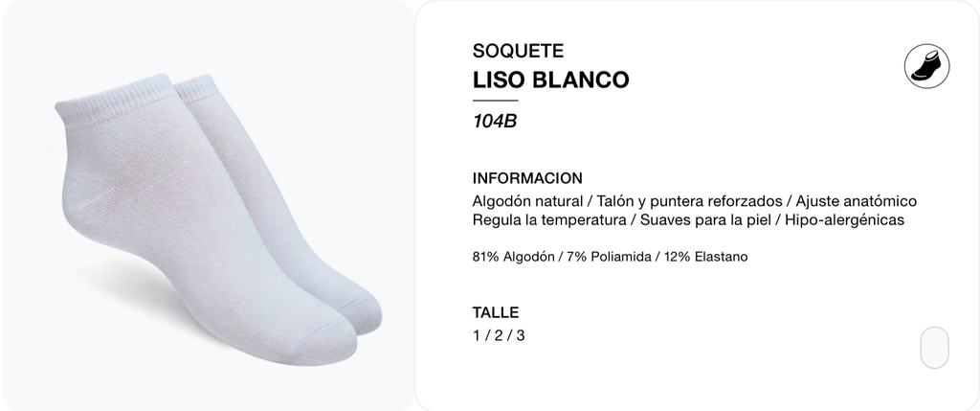
Task: Open the LISO BLANCO product title
Action: (x=550, y=80)
